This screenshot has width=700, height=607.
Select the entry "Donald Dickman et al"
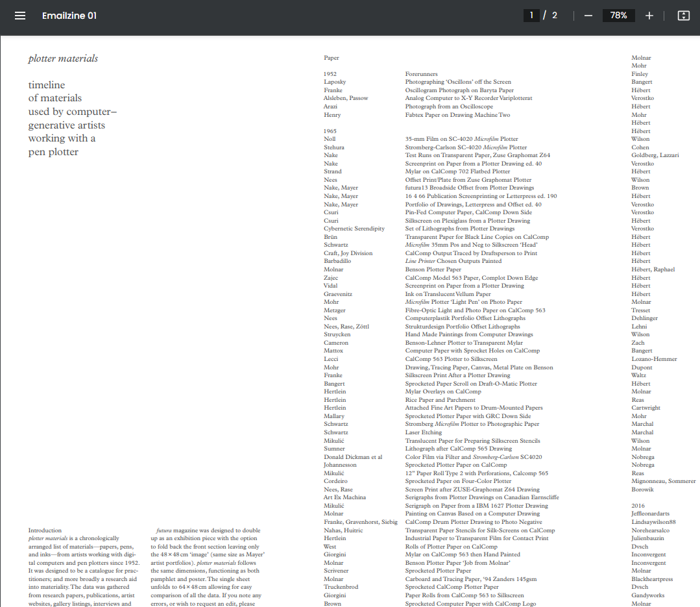point(353,457)
